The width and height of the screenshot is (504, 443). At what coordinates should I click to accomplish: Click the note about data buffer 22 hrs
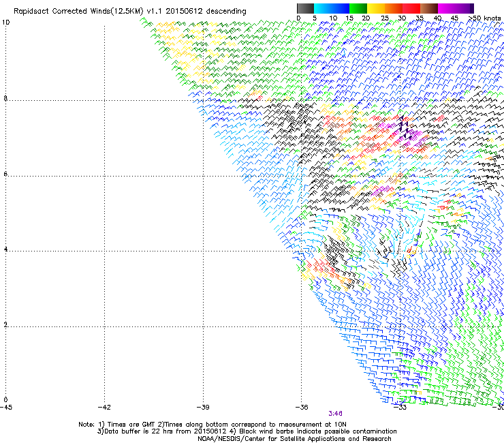pyautogui.click(x=163, y=431)
